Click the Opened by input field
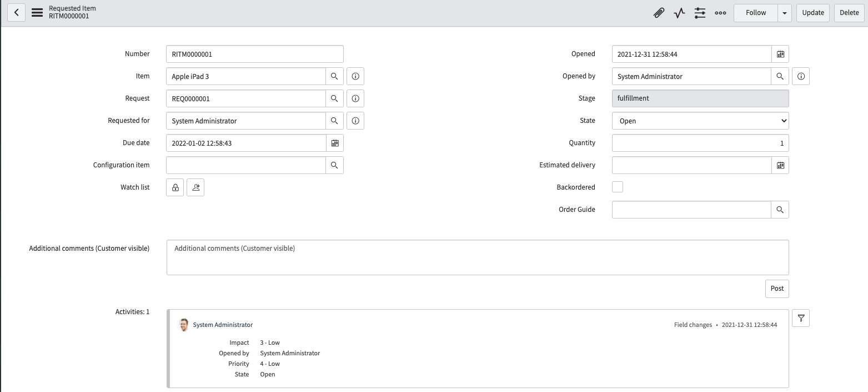Image resolution: width=868 pixels, height=392 pixels. point(692,76)
